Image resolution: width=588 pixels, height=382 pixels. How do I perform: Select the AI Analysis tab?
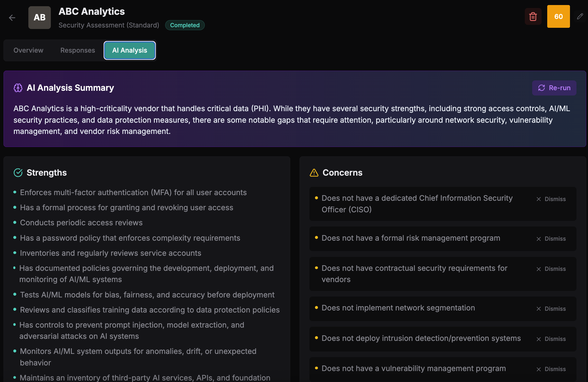point(130,50)
